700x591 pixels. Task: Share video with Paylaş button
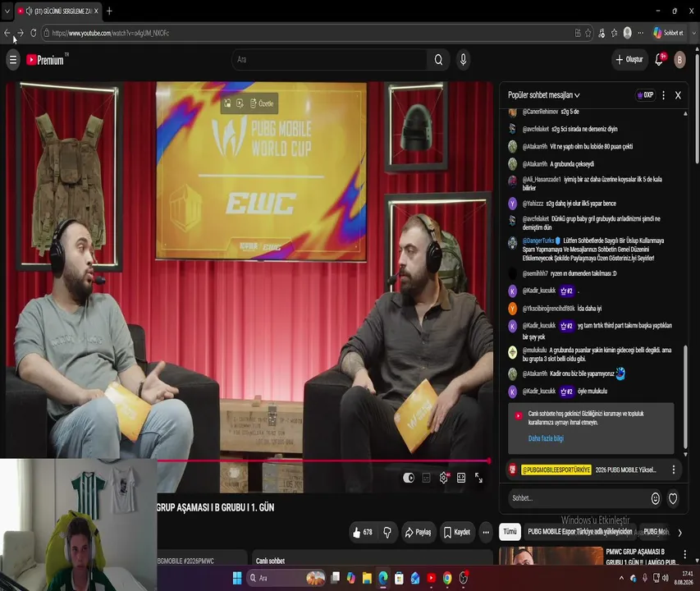click(418, 532)
